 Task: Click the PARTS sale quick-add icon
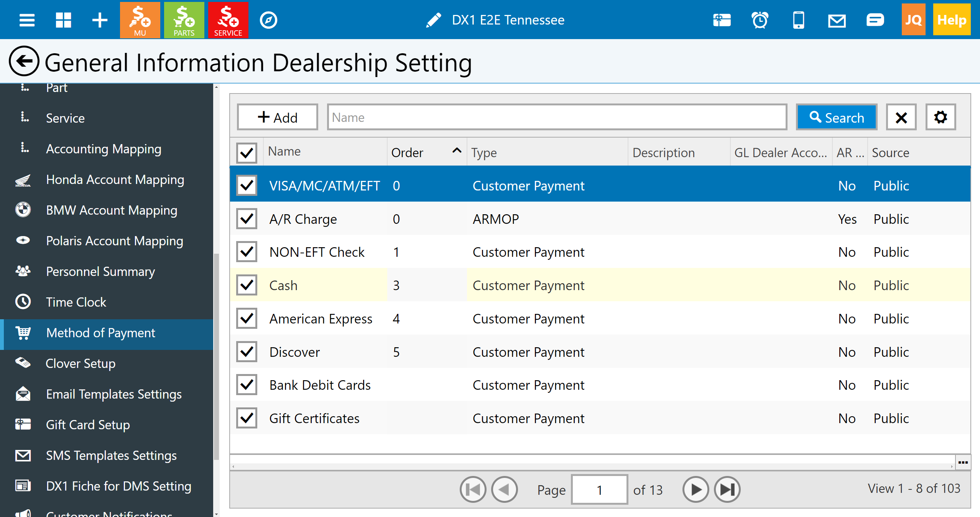[x=184, y=20]
